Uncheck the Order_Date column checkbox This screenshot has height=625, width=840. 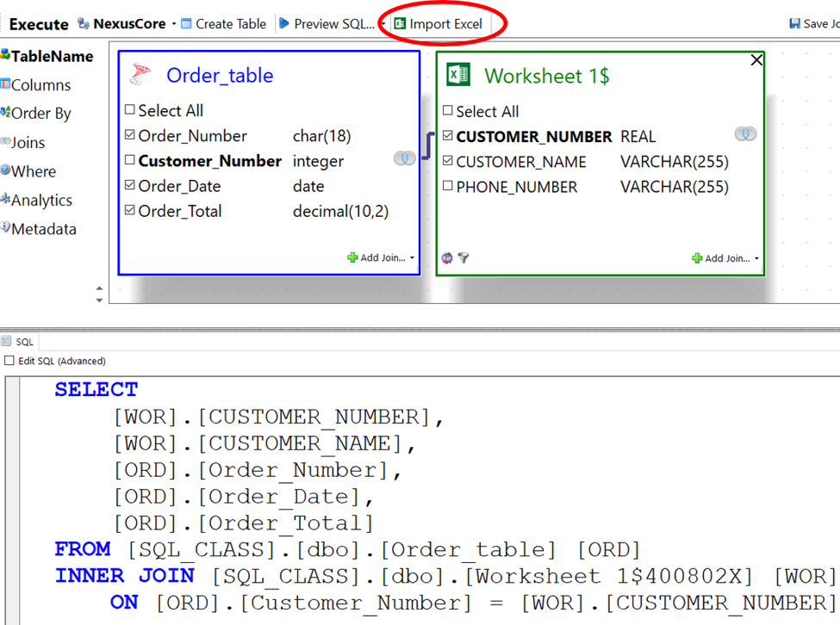coord(130,186)
